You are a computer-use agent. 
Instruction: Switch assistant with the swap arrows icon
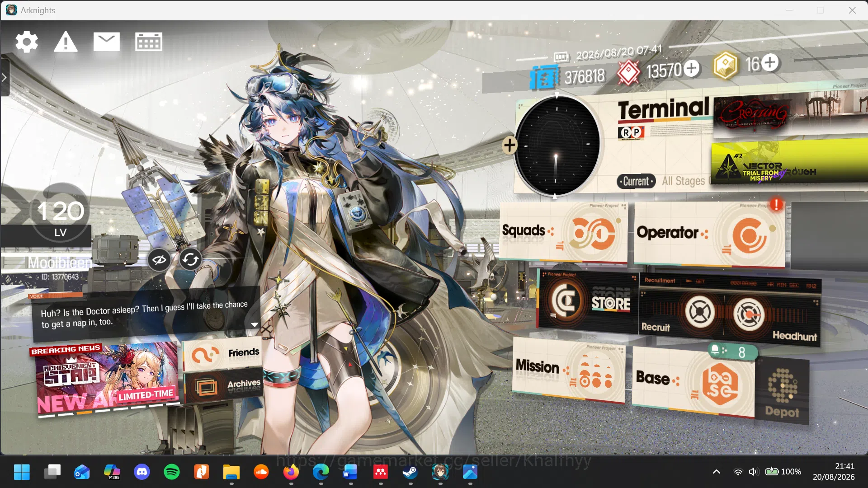tap(190, 259)
